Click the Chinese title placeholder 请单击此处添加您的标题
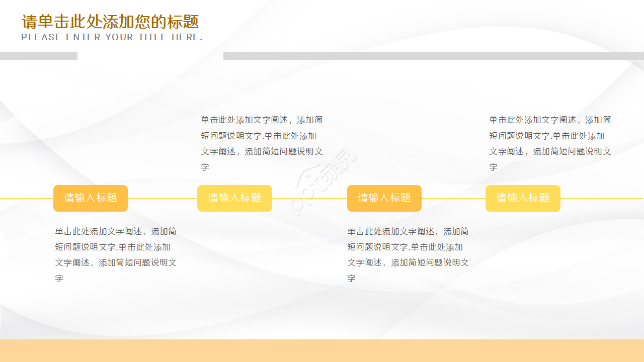Screen dimensions: 644x362 pos(110,22)
